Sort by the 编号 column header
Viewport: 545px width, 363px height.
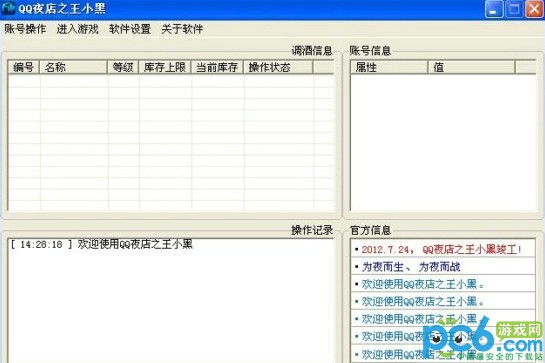[x=24, y=67]
